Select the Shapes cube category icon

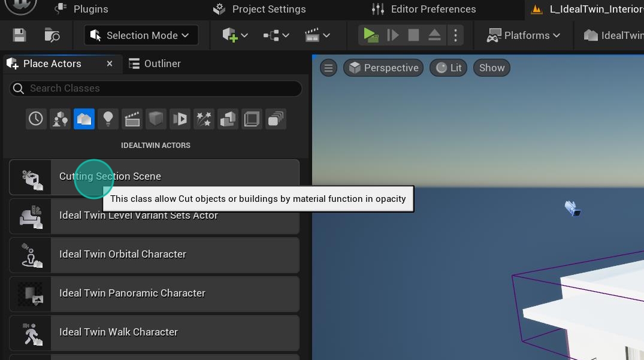coord(156,119)
